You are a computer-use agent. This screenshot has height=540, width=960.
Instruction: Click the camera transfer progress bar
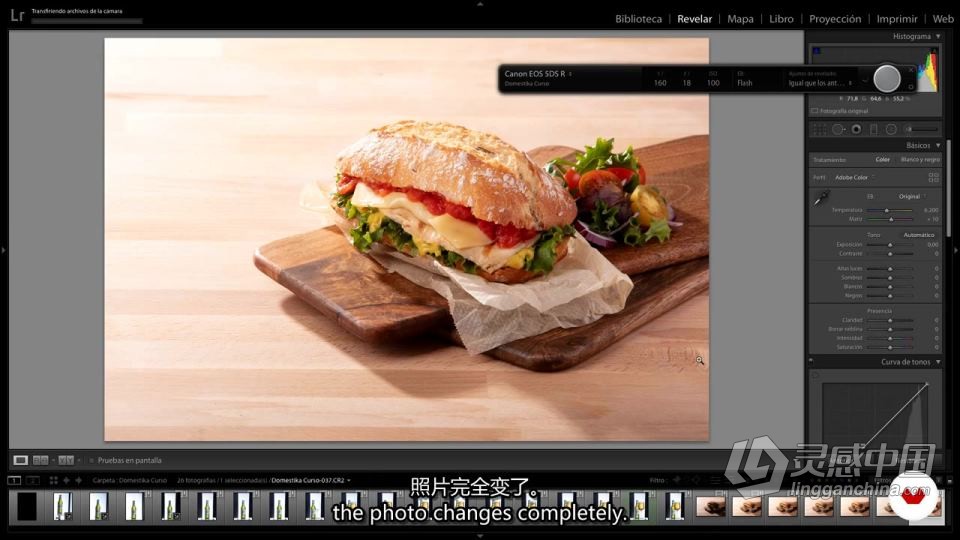tap(87, 21)
